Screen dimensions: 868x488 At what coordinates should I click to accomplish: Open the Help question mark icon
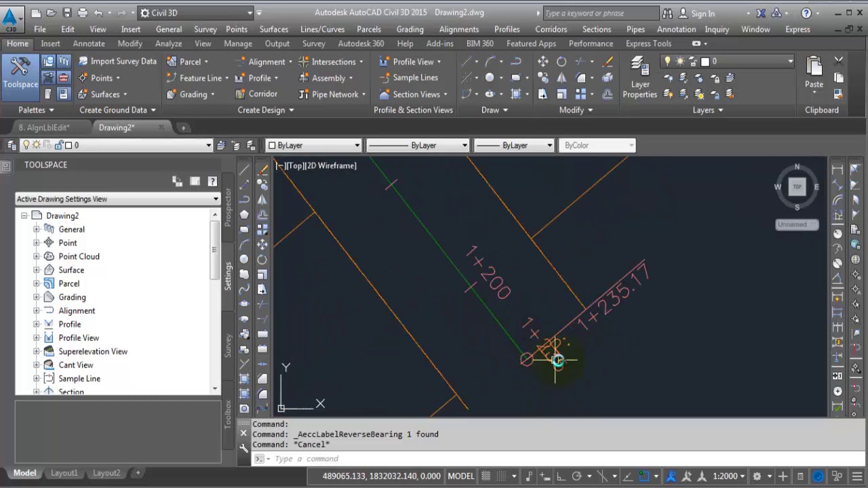pyautogui.click(x=806, y=13)
